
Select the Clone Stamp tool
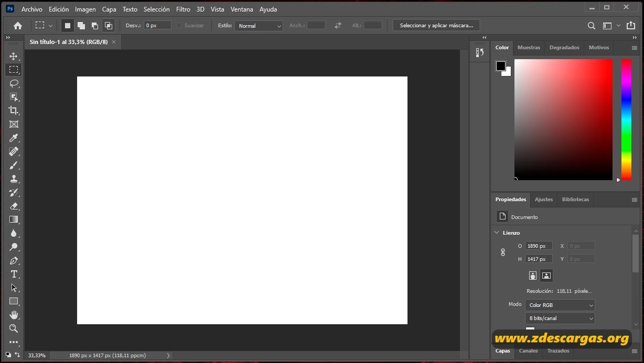tap(14, 179)
